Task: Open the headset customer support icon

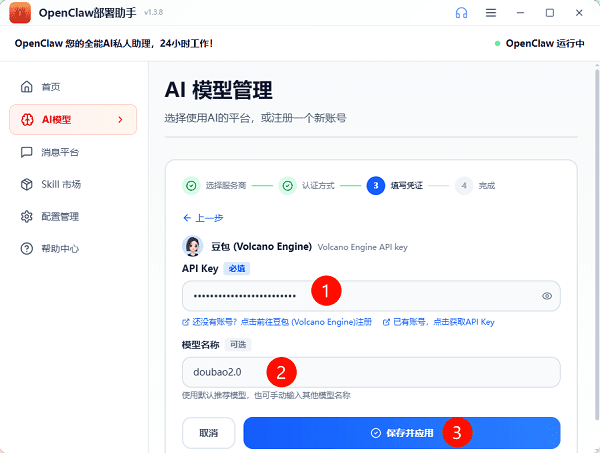Action: click(461, 13)
